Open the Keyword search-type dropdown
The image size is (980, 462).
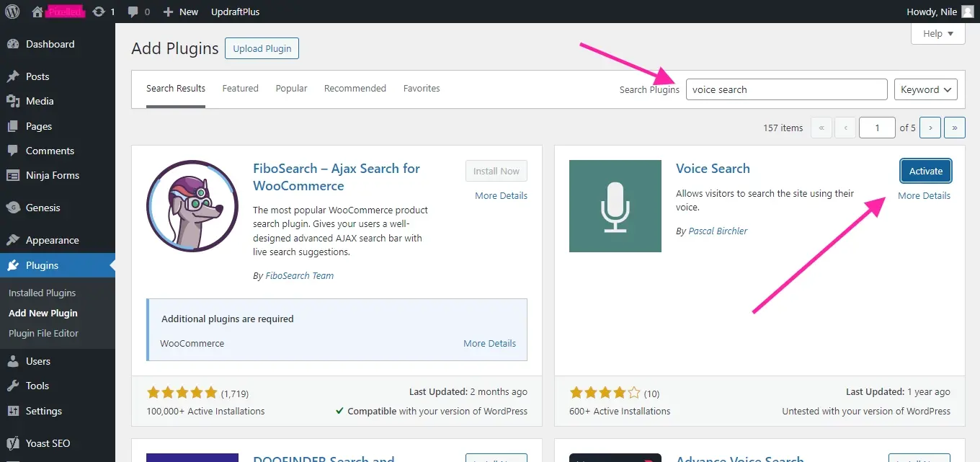tap(926, 89)
